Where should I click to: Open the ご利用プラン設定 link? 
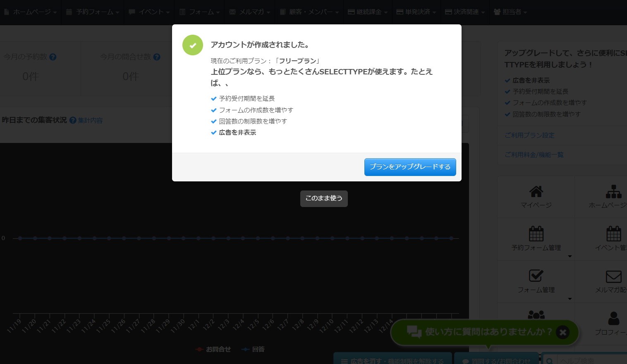[x=529, y=135]
